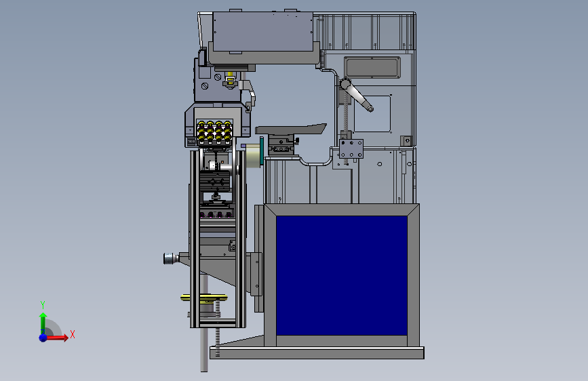The image size is (588, 381).
Task: Select the black motor block inside the column
Action: coord(214,182)
